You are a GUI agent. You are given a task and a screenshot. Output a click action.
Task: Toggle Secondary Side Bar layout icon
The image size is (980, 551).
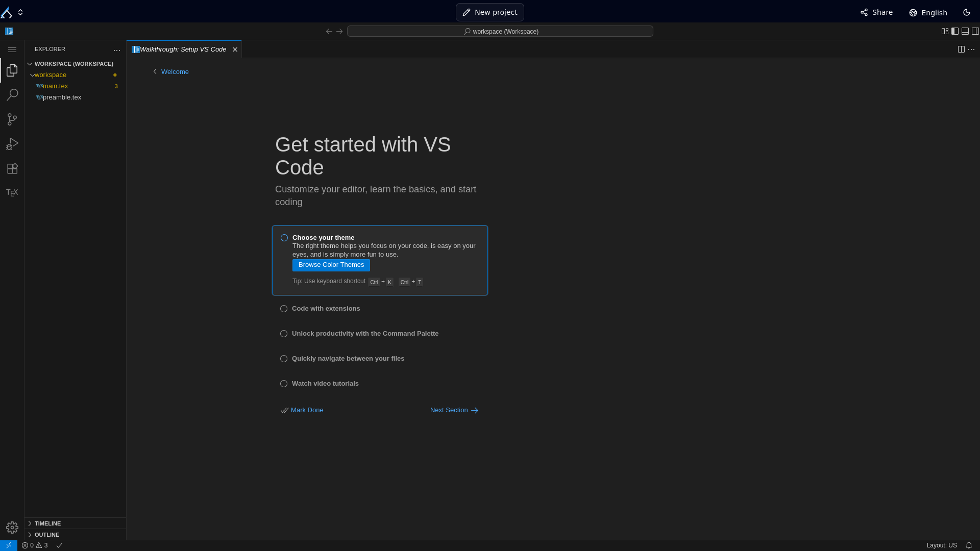tap(975, 31)
